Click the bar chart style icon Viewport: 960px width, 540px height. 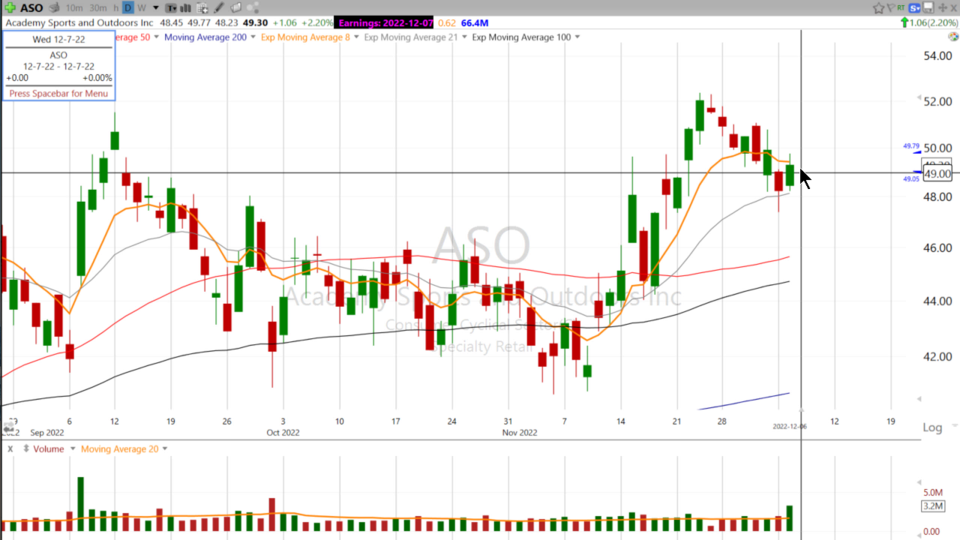tap(186, 8)
